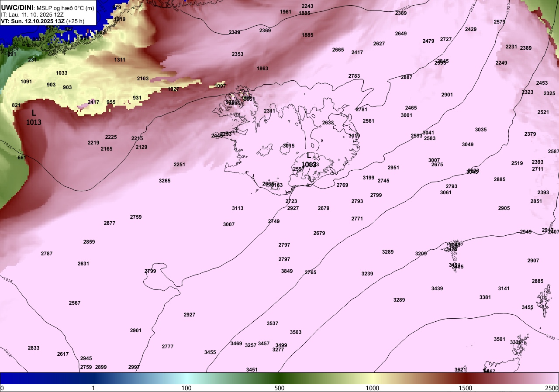
Task: Select the 2727 height label
Action: point(446,39)
